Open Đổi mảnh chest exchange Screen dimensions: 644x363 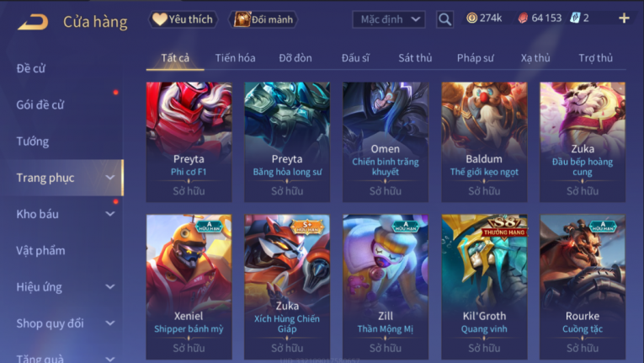(263, 19)
